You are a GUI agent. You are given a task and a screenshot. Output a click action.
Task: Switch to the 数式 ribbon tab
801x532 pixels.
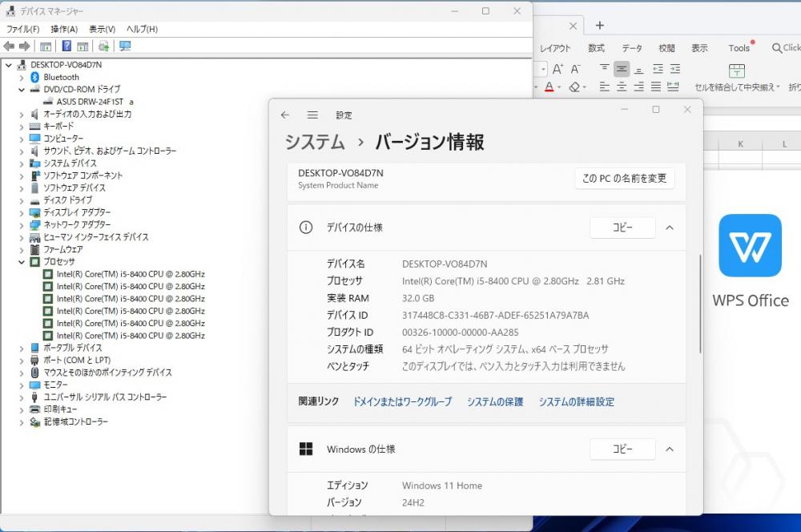click(x=596, y=48)
